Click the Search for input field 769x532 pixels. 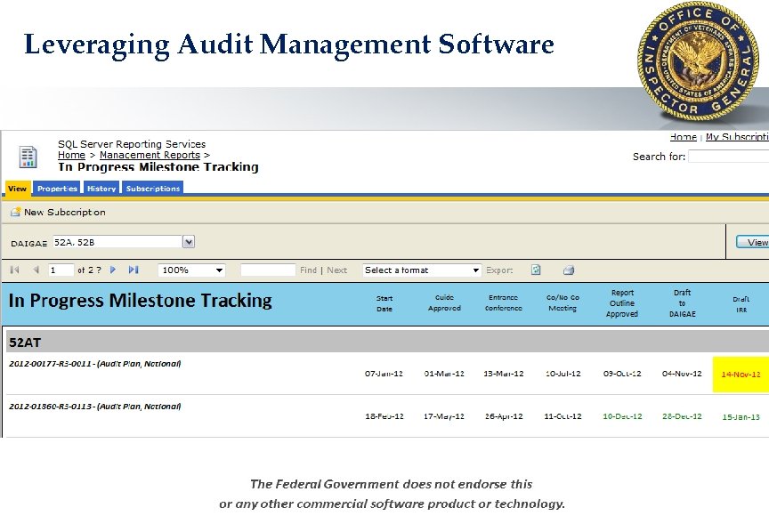click(x=729, y=157)
